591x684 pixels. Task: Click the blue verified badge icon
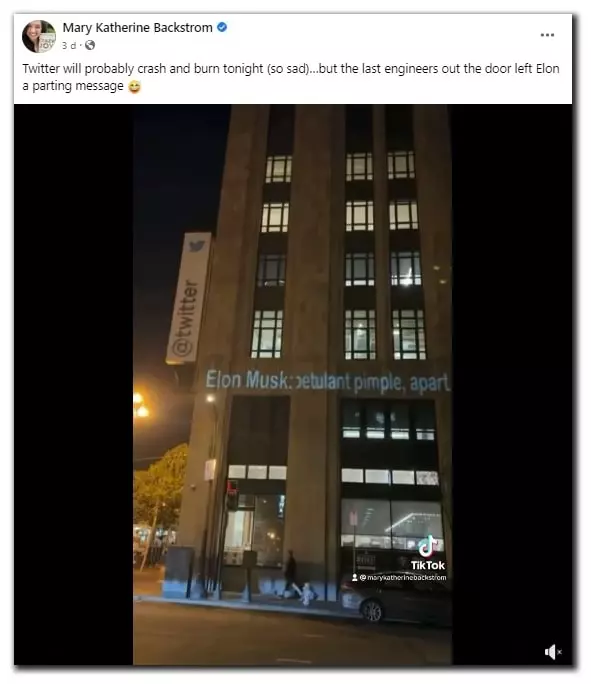click(222, 27)
